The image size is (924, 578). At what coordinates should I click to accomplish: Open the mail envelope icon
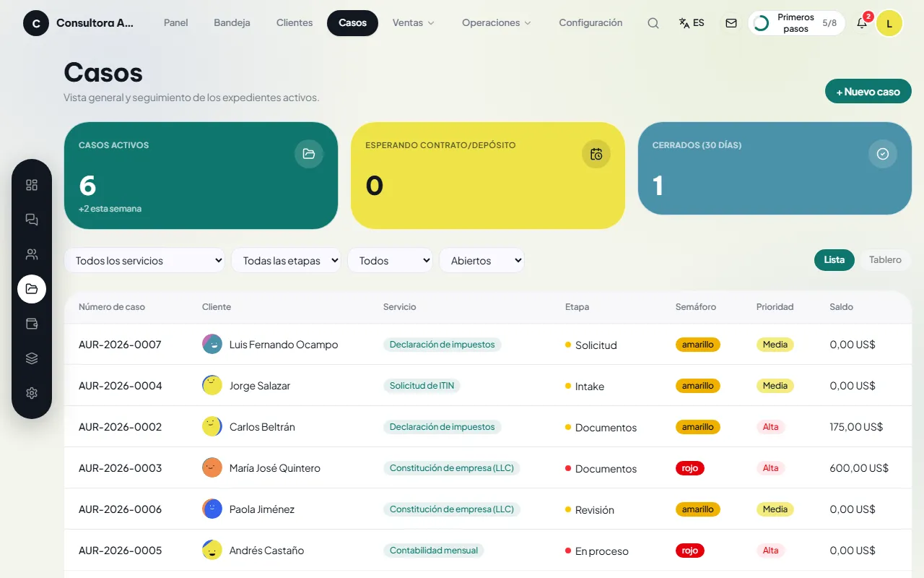pyautogui.click(x=731, y=23)
